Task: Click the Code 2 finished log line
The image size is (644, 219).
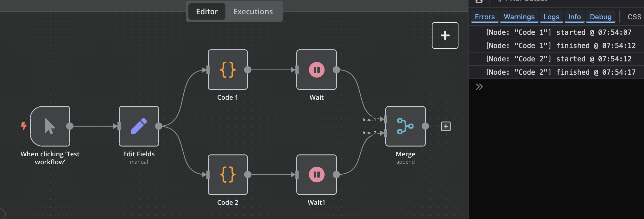Action: click(x=556, y=72)
